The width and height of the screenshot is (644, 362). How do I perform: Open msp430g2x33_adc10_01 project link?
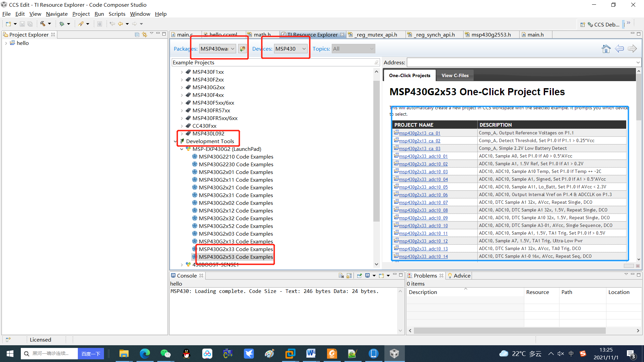click(423, 156)
